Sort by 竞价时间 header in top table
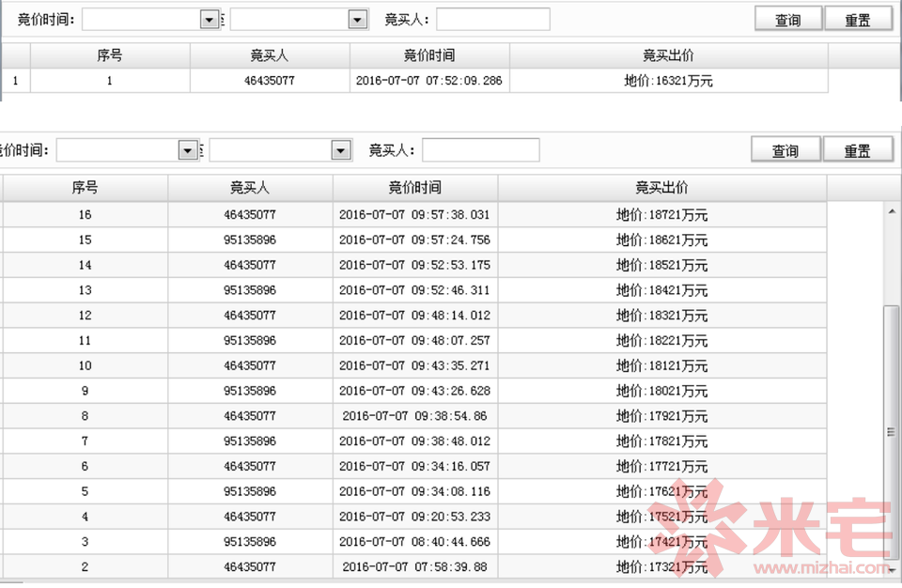 tap(429, 55)
